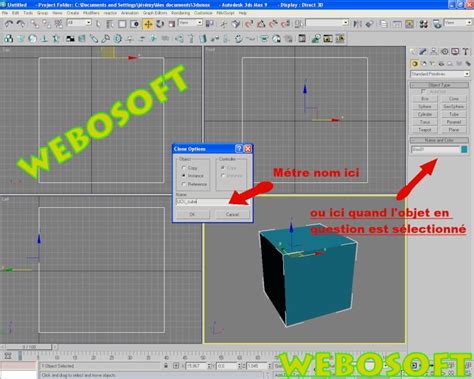474x379 pixels.
Task: Click the Teapot primitive button
Action: point(425,130)
